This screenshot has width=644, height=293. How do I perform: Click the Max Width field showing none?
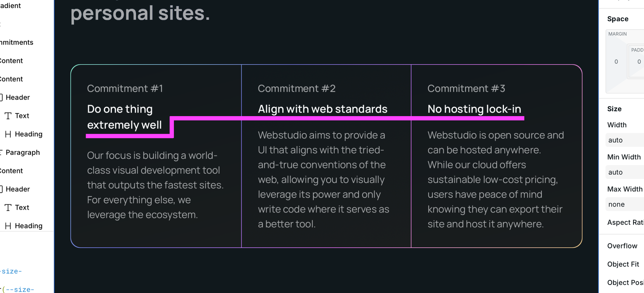[x=625, y=204]
